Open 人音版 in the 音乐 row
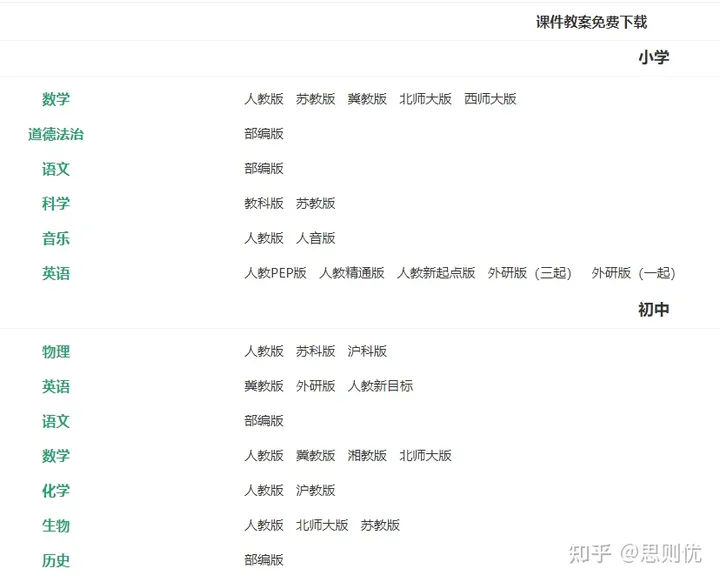The width and height of the screenshot is (720, 582). (315, 238)
